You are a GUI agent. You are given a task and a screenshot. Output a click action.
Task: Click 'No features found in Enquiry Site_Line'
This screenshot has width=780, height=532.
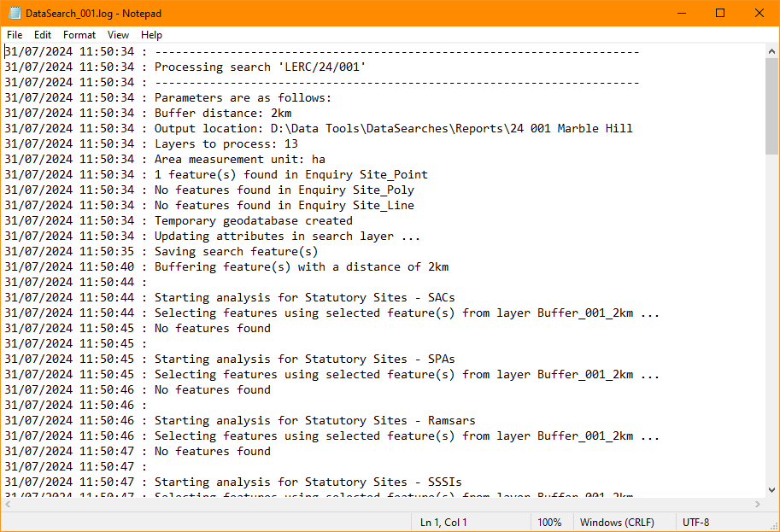pyautogui.click(x=284, y=205)
